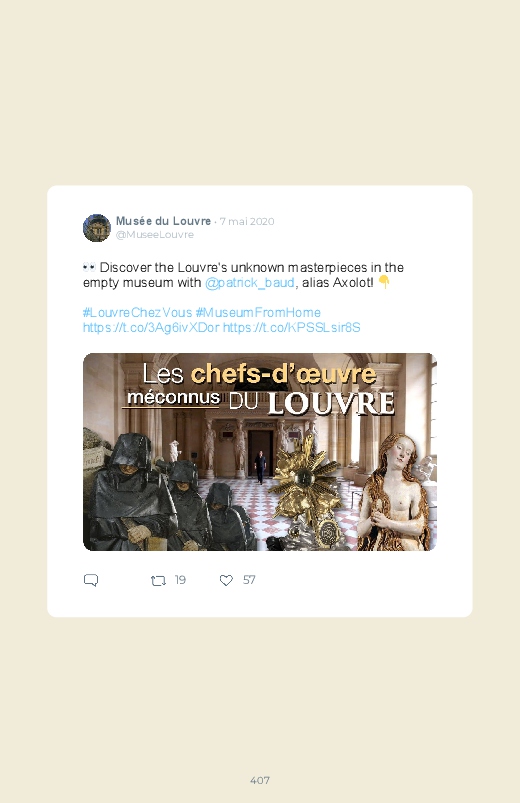520x803 pixels.
Task: Click the retweet count 19
Action: click(180, 580)
